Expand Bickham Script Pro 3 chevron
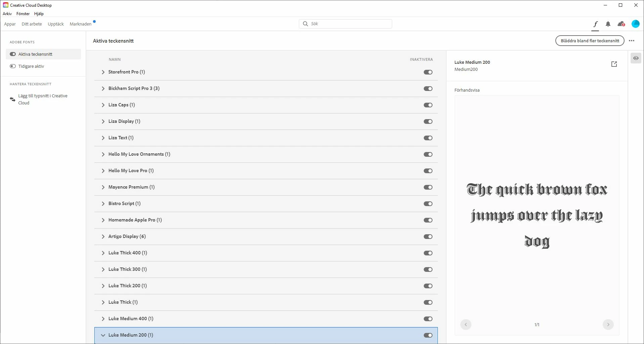Viewport: 644px width, 344px height. click(x=103, y=89)
